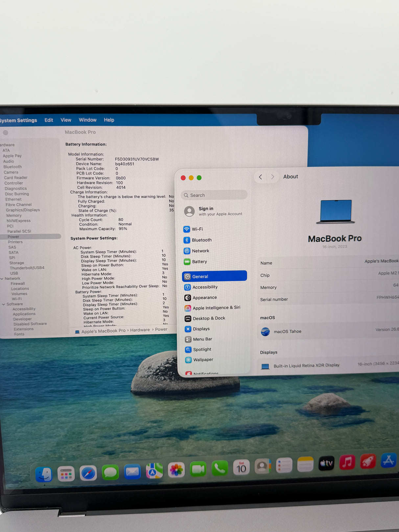Click the macOS Tahoe version row
Screen dimensions: 399x532
(329, 331)
